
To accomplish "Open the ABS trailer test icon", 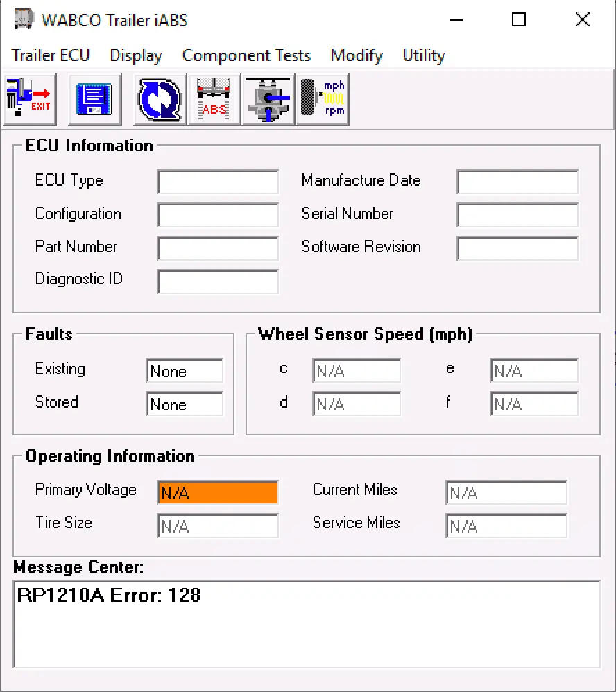I will (214, 100).
